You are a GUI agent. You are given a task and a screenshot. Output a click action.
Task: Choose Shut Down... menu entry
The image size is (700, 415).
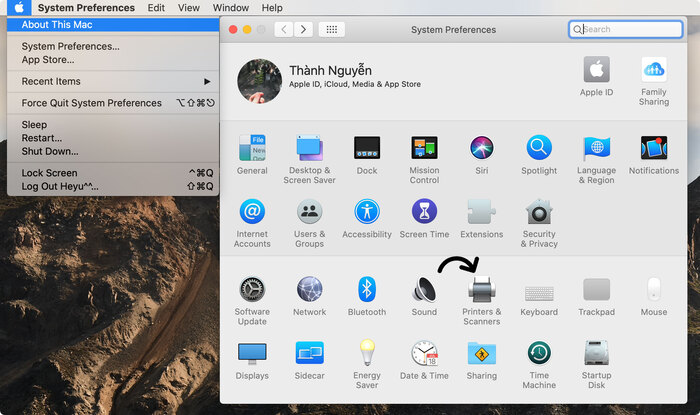pos(113,152)
